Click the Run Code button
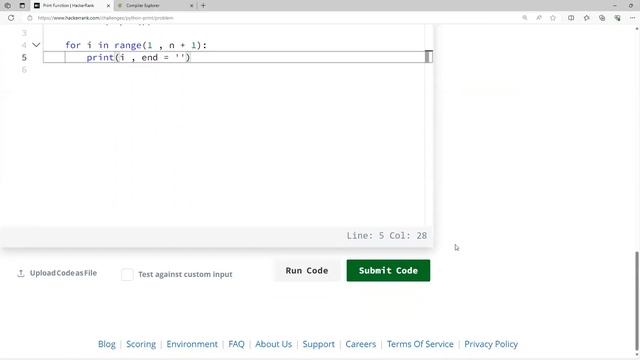Screen dimensions: 640x360 click(307, 271)
